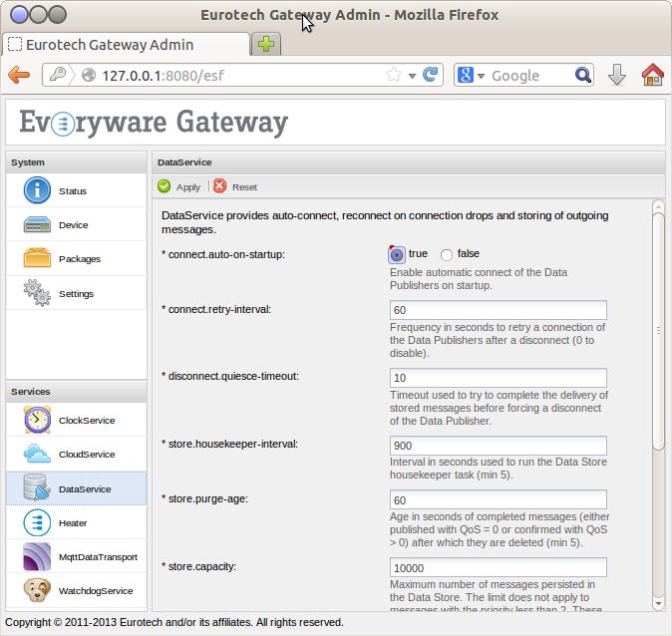Viewport: 672px width, 636px height.
Task: Reload the page with refresh icon
Action: pyautogui.click(x=431, y=75)
